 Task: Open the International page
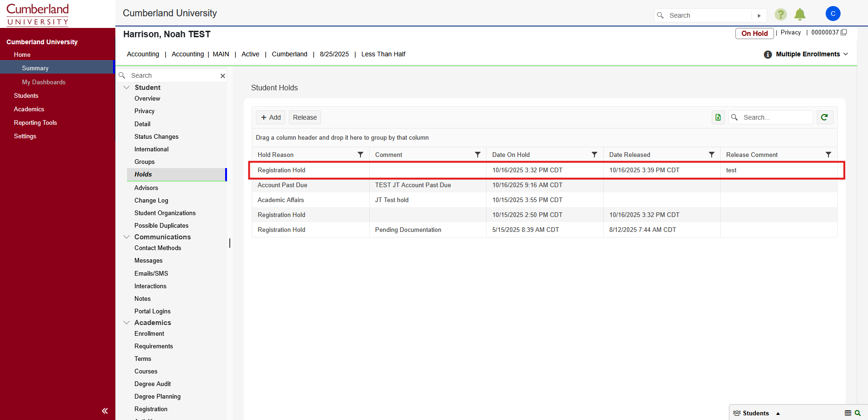[152, 149]
